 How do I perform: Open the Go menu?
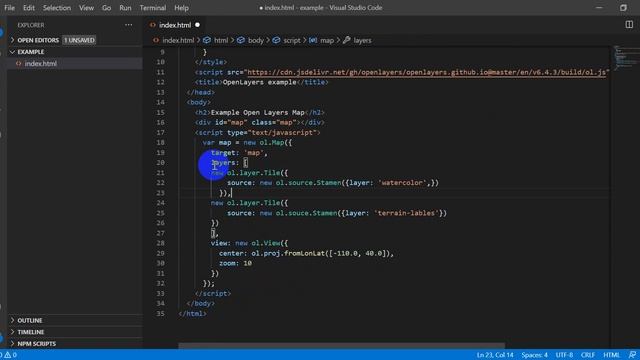point(107,8)
